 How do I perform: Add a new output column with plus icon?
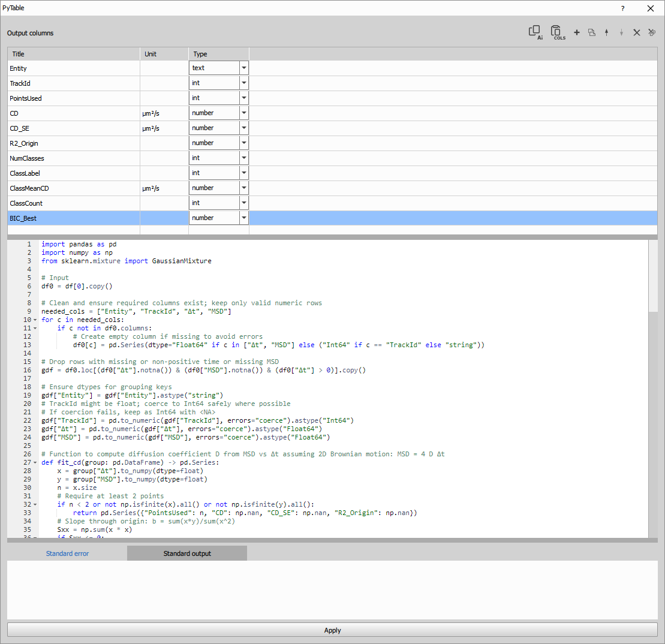tap(577, 32)
